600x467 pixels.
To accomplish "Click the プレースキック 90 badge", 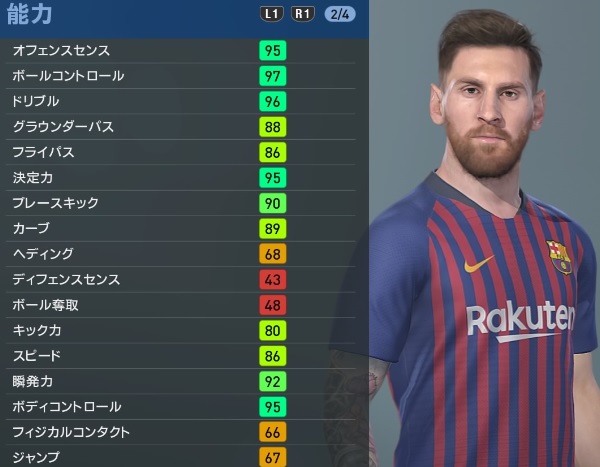I will pyautogui.click(x=272, y=203).
